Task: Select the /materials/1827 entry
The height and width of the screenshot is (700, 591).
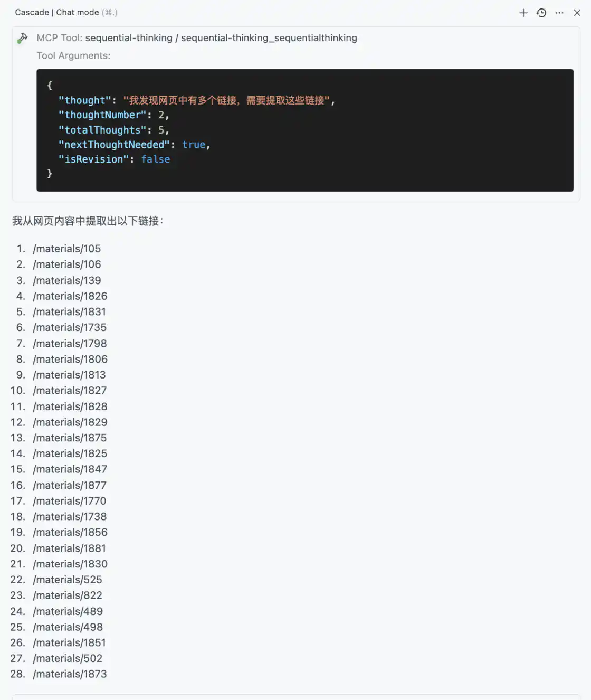Action: (70, 391)
